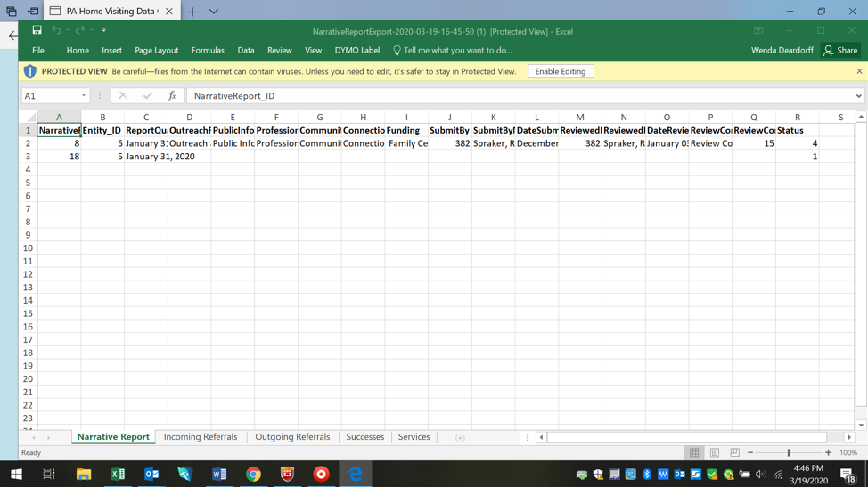Image resolution: width=868 pixels, height=487 pixels.
Task: Switch to Services sheet tab
Action: (414, 436)
